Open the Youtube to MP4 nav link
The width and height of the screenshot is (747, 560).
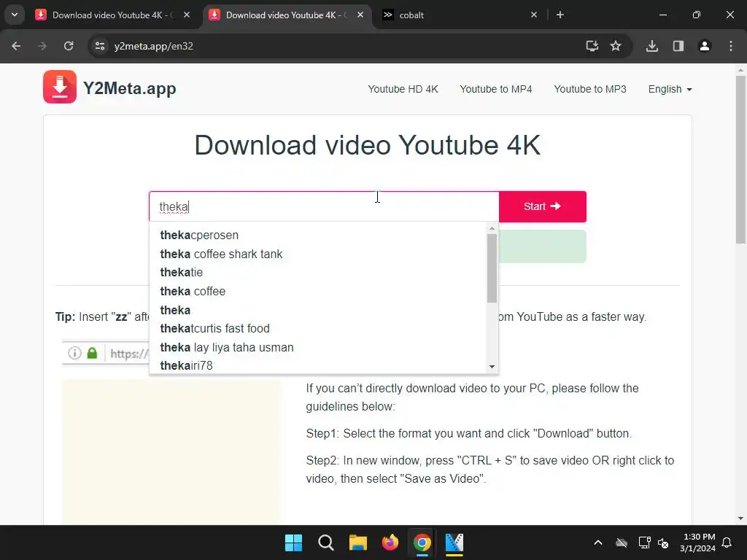495,89
